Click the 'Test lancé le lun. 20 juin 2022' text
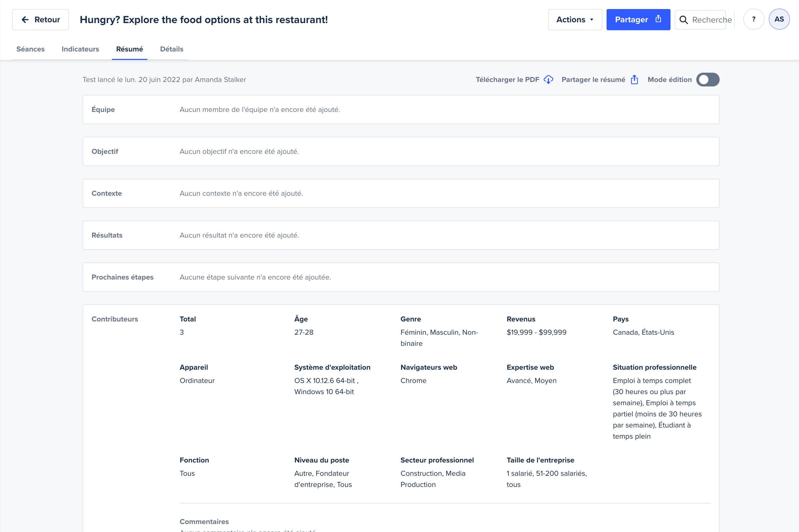The image size is (799, 532). click(164, 80)
